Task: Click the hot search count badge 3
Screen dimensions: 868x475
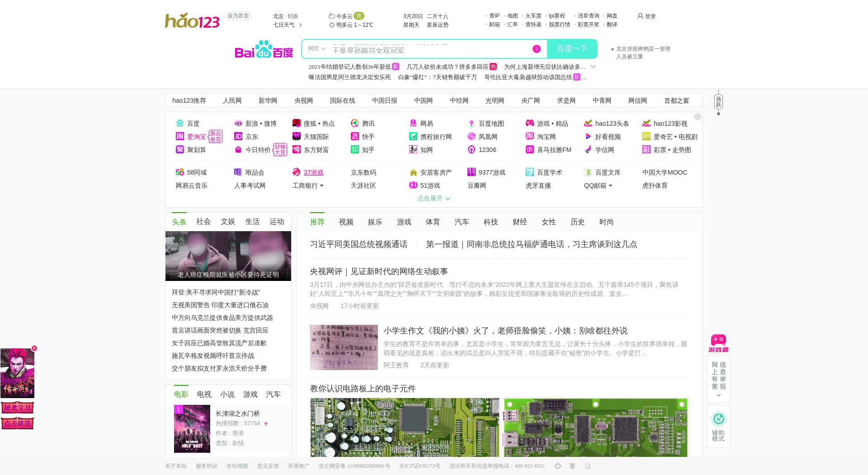Action: pos(537,49)
